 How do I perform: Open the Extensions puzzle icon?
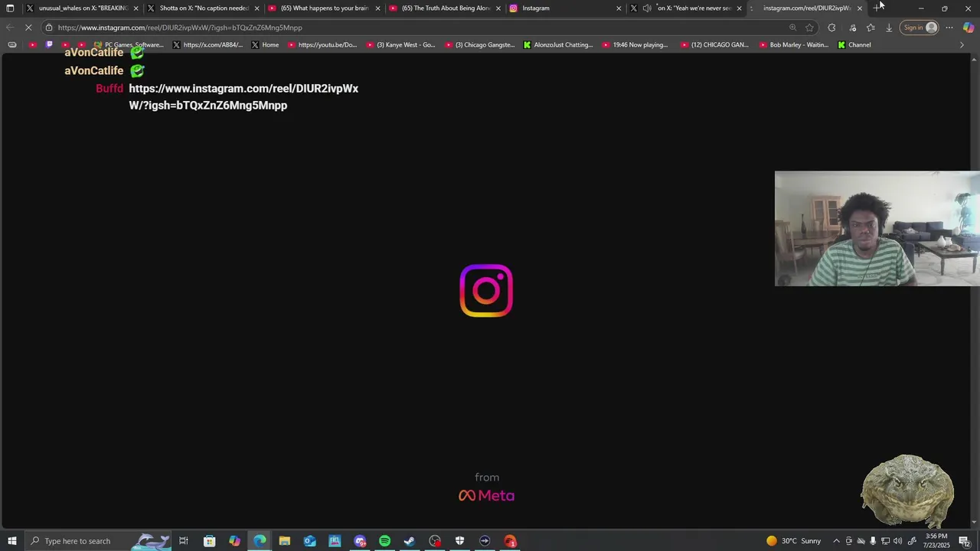coord(831,28)
